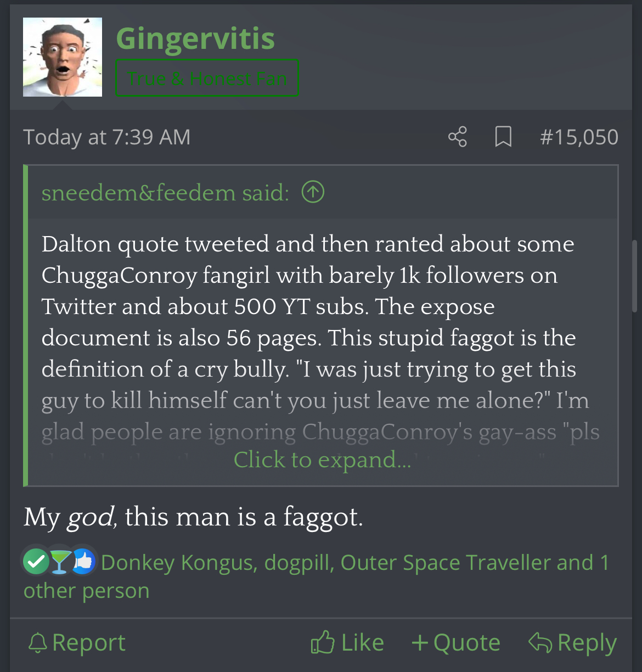Click the page scrollbar on right edge

[635, 276]
